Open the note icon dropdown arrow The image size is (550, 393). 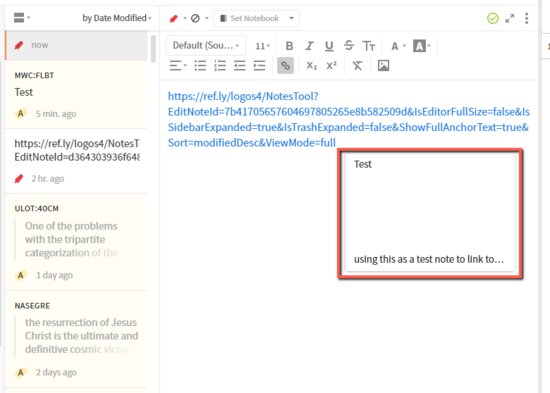(185, 18)
